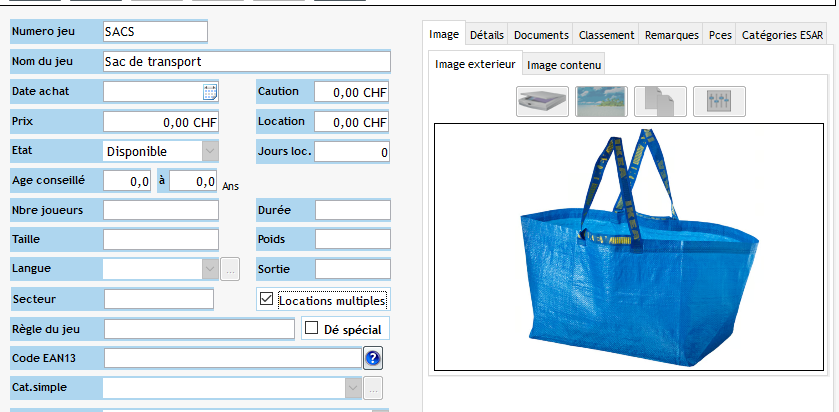Click the ellipsis button next to Langue
Image resolution: width=839 pixels, height=412 pixels.
pos(230,269)
